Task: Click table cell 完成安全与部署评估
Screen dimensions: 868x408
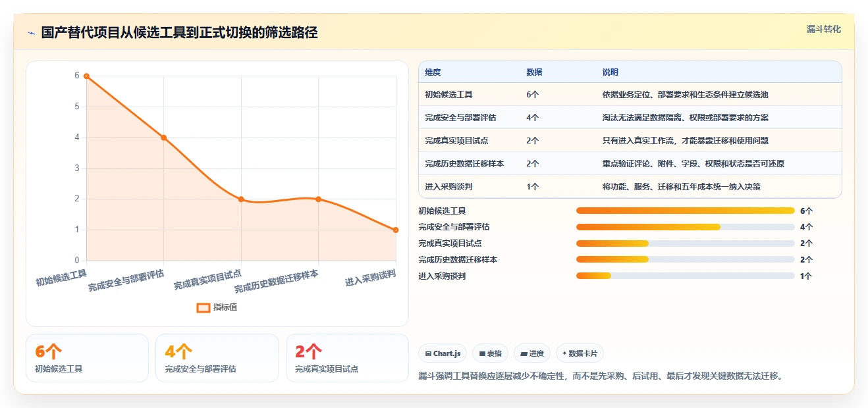Action: 460,118
